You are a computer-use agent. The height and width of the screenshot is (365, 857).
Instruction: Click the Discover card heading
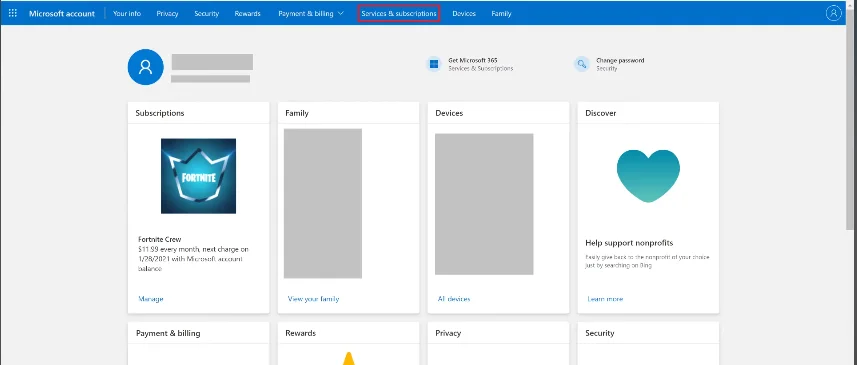(x=601, y=113)
